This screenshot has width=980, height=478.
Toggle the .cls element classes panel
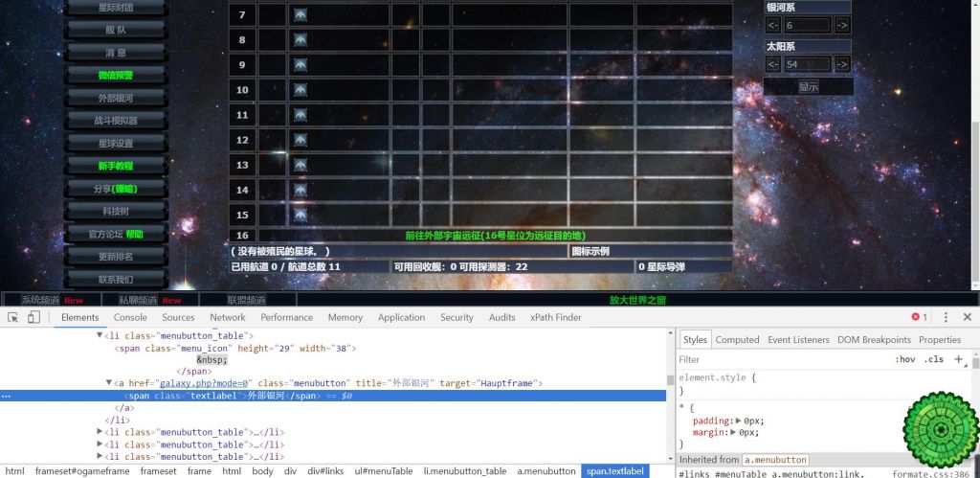934,359
